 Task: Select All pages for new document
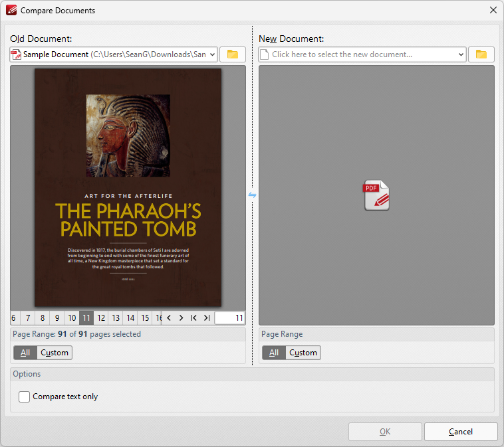pyautogui.click(x=274, y=353)
